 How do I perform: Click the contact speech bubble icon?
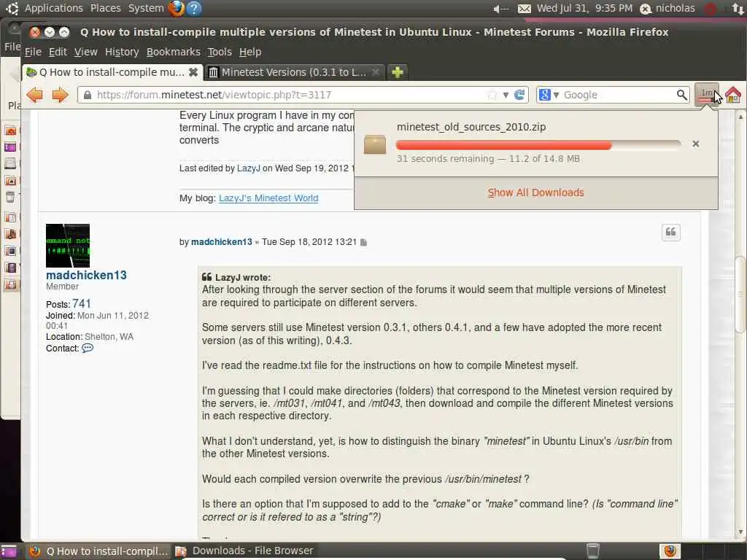click(x=88, y=348)
